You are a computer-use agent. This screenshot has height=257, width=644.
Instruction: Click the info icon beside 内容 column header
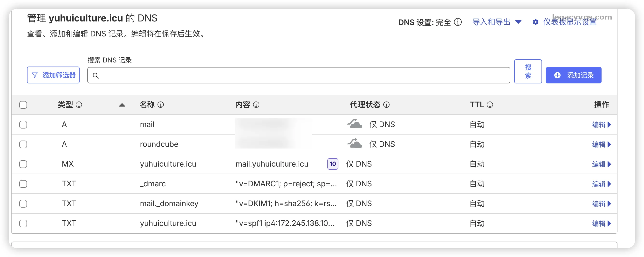(x=256, y=105)
